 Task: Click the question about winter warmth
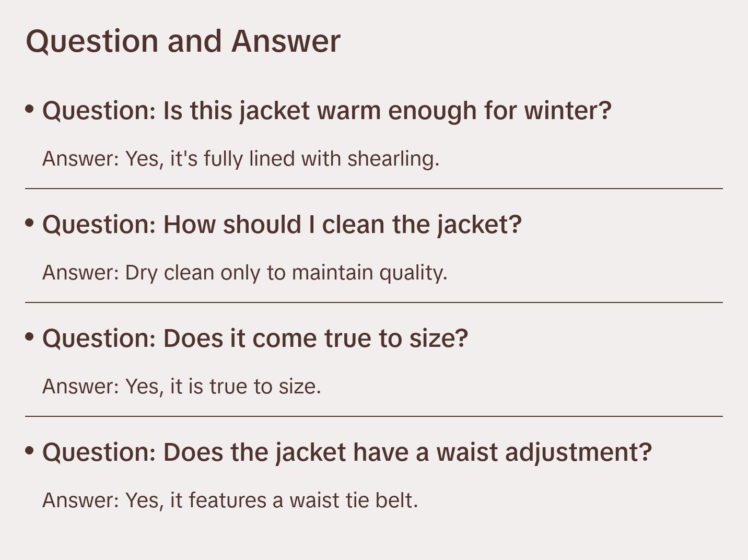point(326,111)
